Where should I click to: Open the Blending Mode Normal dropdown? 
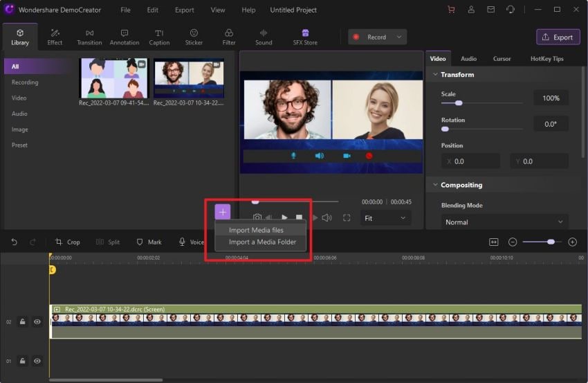(x=504, y=222)
